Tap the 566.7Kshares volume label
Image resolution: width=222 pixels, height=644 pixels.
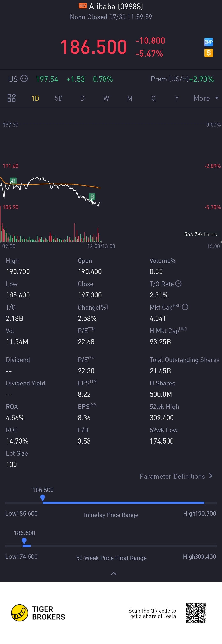[200, 234]
